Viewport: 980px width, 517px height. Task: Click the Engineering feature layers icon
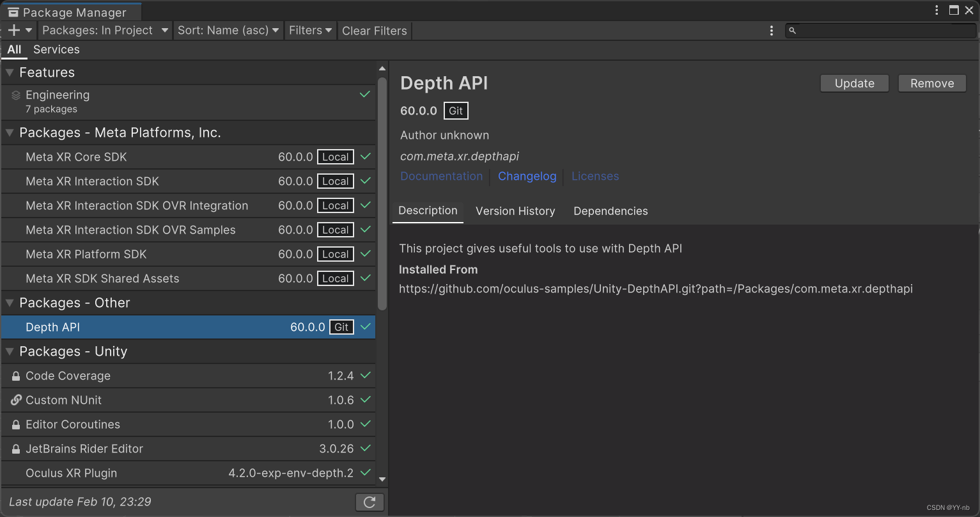(x=16, y=95)
